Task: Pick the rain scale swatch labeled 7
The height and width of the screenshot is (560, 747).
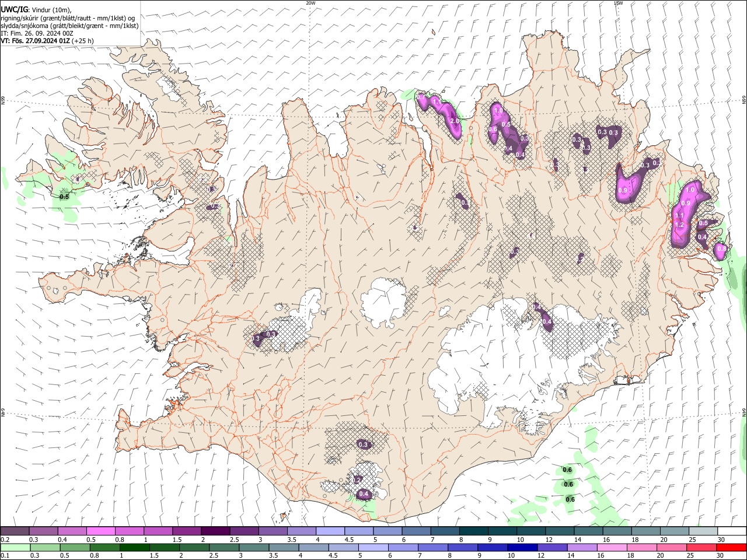Action: 433,547
